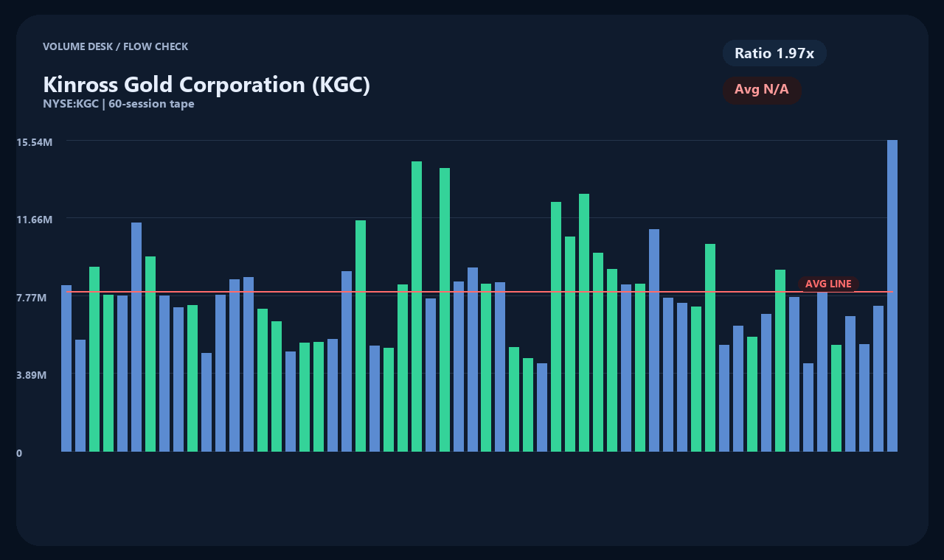Click the Kinross Gold Corporation (KGC) title
The height and width of the screenshot is (560, 944).
(206, 84)
